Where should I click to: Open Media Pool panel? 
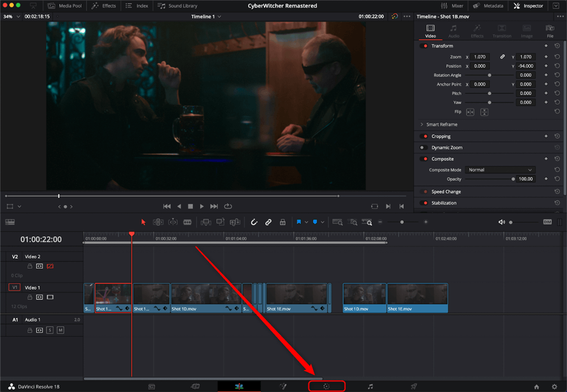tap(65, 6)
